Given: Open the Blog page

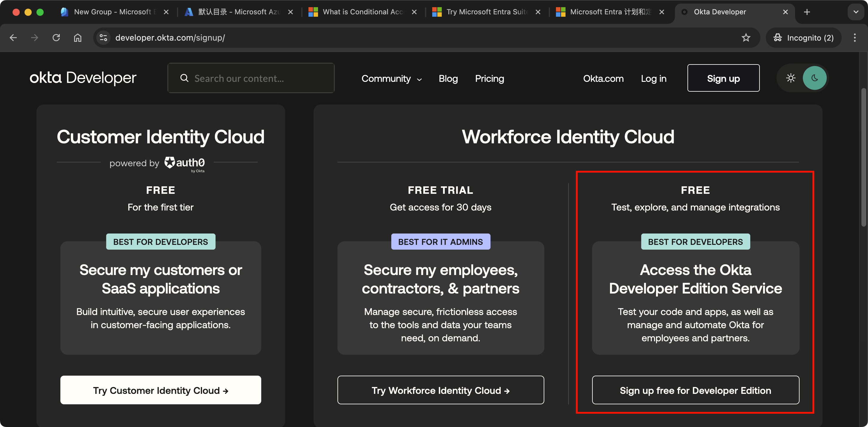Looking at the screenshot, I should tap(448, 79).
